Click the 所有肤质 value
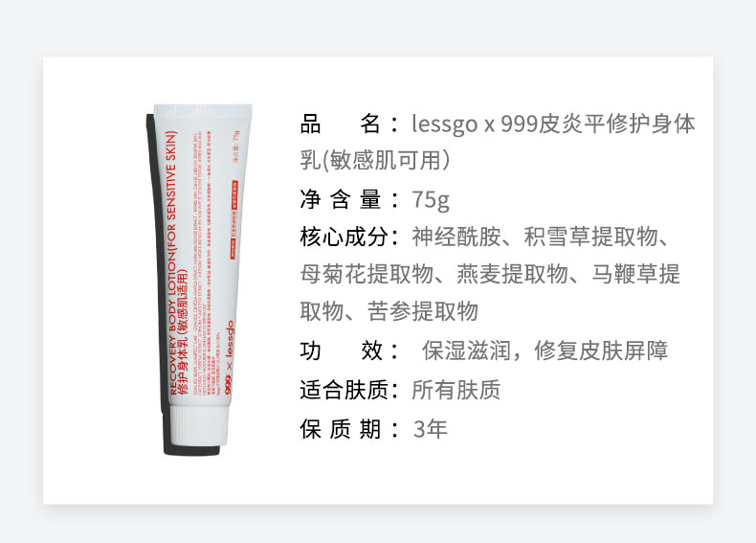756x543 pixels. 456,390
